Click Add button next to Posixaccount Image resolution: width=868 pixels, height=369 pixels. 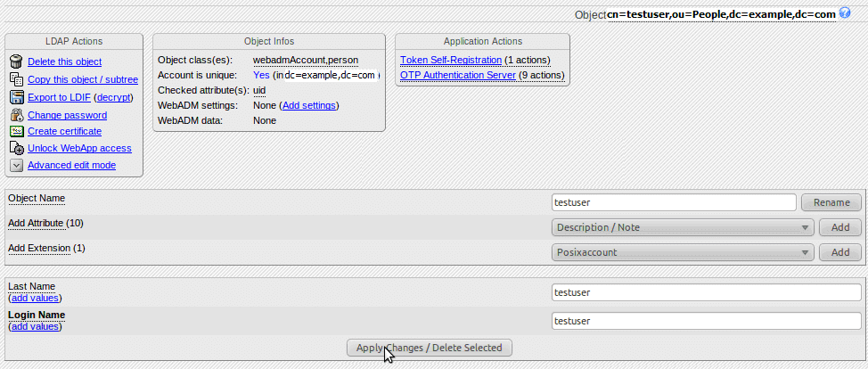point(840,252)
